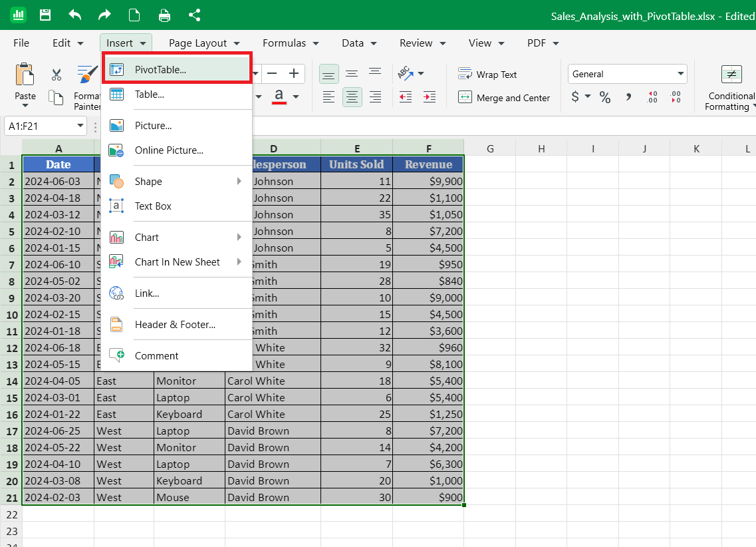Open the text orientation dropdown arrow
The width and height of the screenshot is (756, 547).
(421, 73)
